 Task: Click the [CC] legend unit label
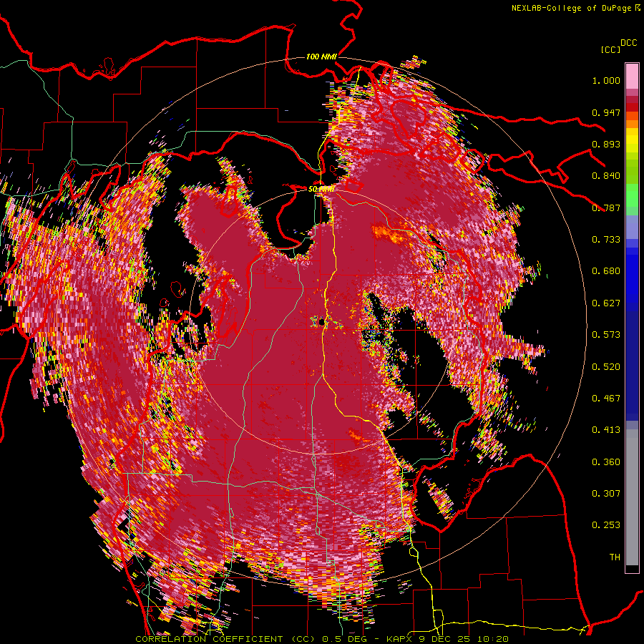click(x=610, y=49)
